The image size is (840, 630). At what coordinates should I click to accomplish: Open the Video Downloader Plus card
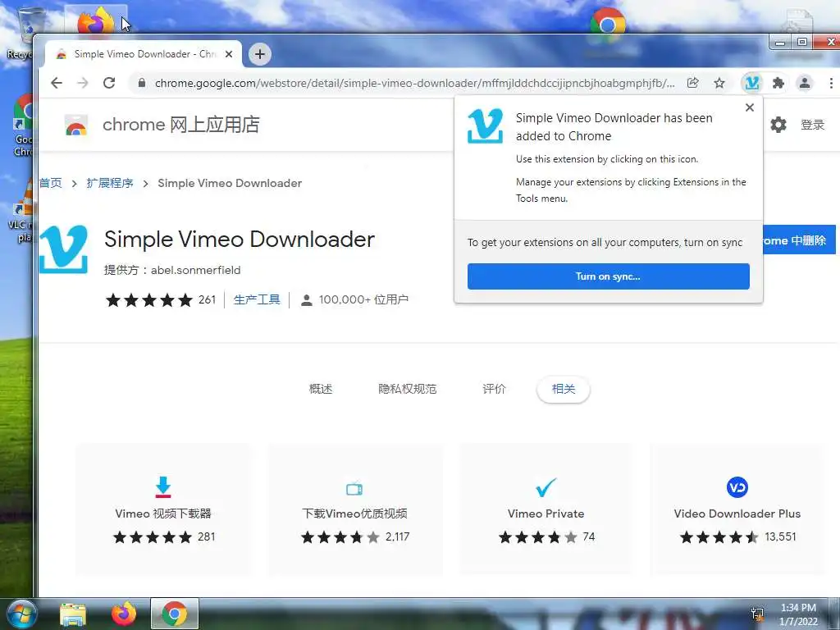pos(737,509)
